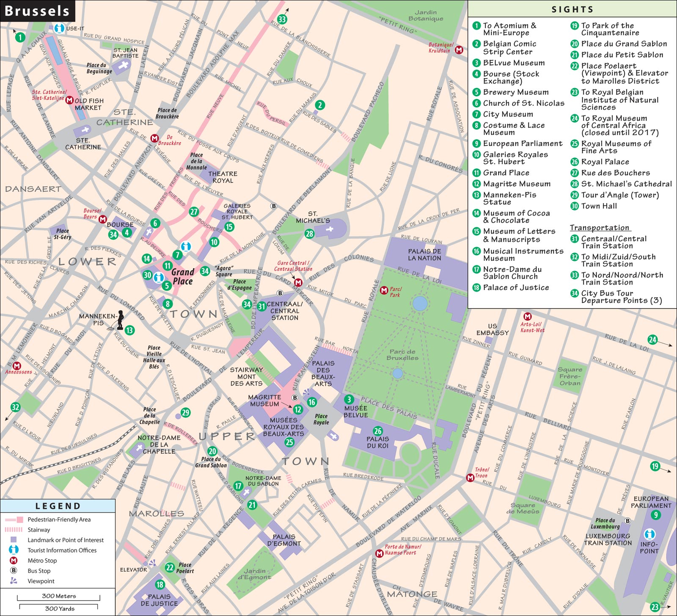This screenshot has height=616, width=677.
Task: Select 'Royal Palace' in the Sights list
Action: [x=605, y=162]
